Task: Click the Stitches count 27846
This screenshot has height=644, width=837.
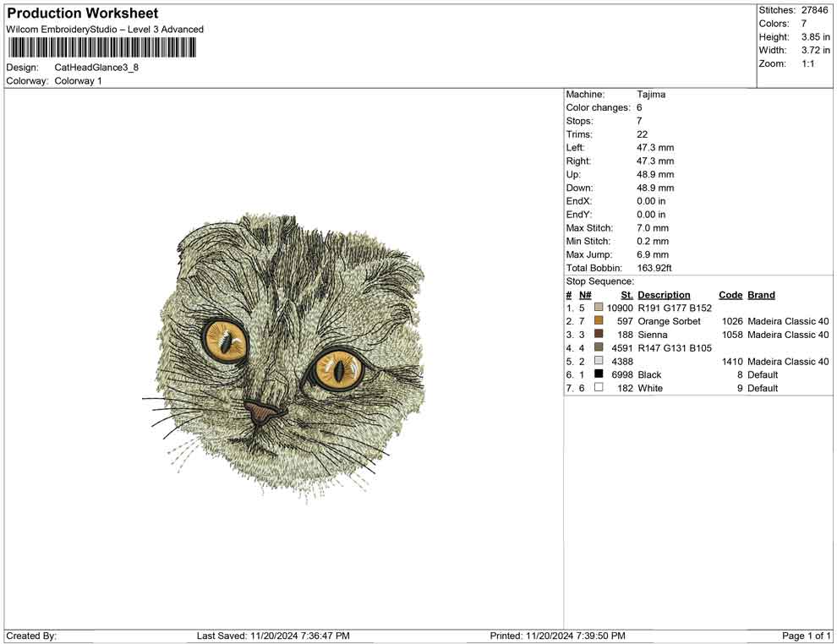Action: coord(813,10)
